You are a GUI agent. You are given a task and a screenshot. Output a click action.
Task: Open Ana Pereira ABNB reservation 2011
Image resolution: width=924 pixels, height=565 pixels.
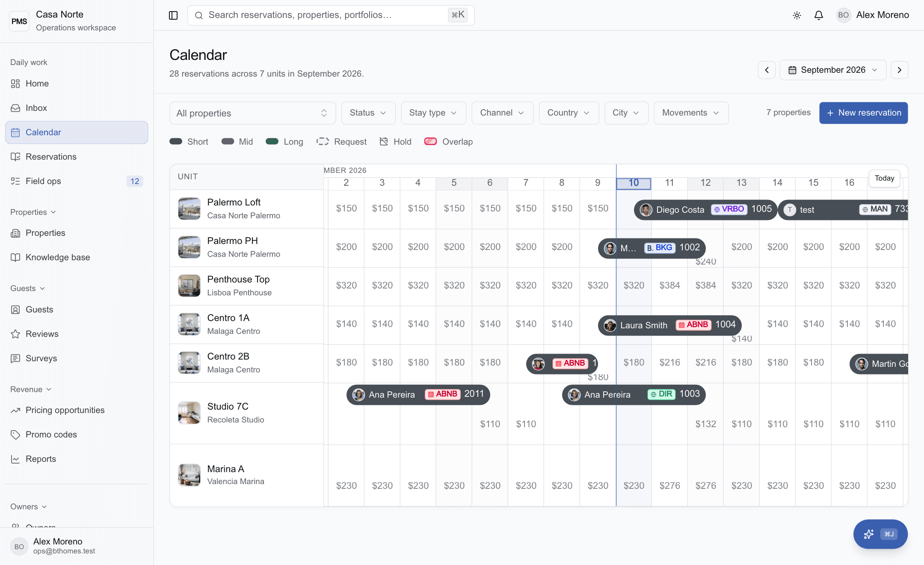(418, 395)
